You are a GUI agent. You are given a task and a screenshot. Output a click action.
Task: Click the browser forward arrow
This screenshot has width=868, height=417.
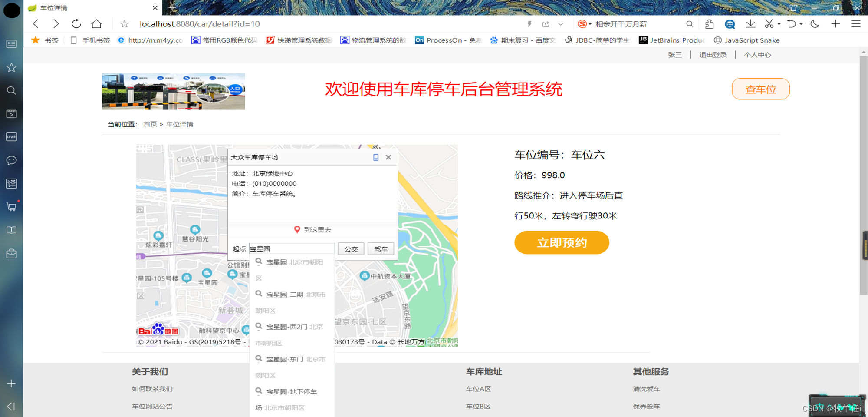tap(56, 24)
